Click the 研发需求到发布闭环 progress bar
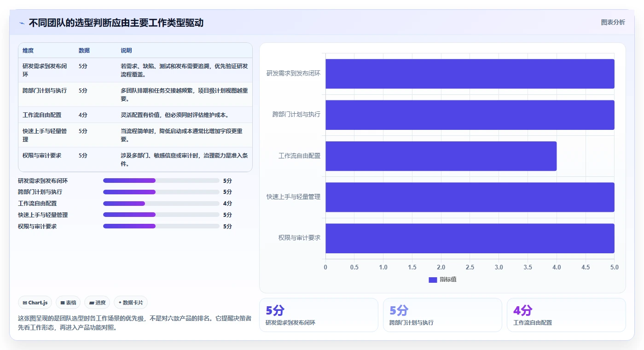The image size is (644, 350). point(161,181)
